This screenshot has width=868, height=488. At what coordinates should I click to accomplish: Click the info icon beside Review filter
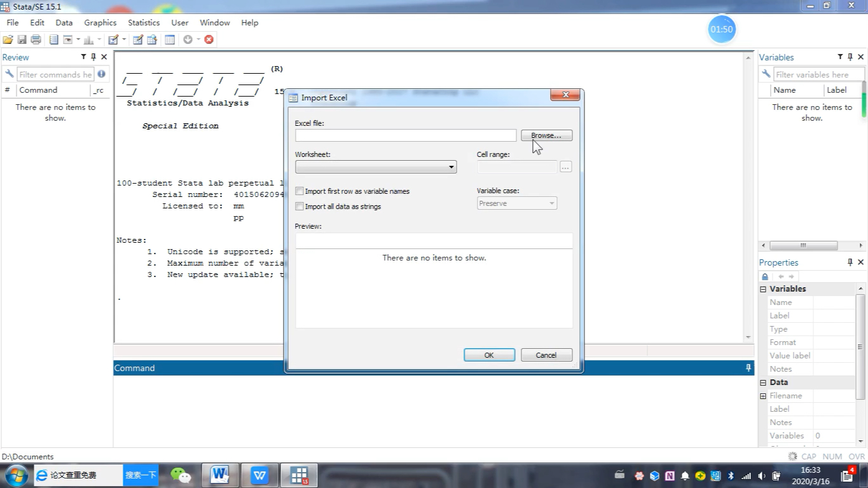[101, 74]
